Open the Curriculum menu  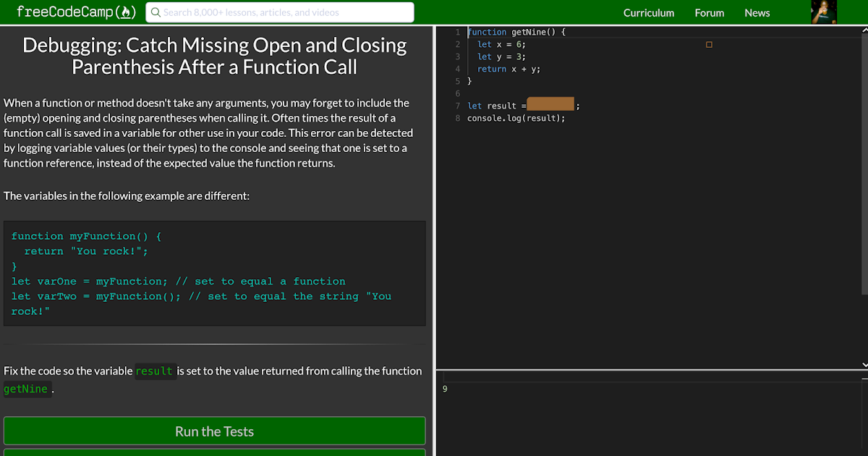649,12
